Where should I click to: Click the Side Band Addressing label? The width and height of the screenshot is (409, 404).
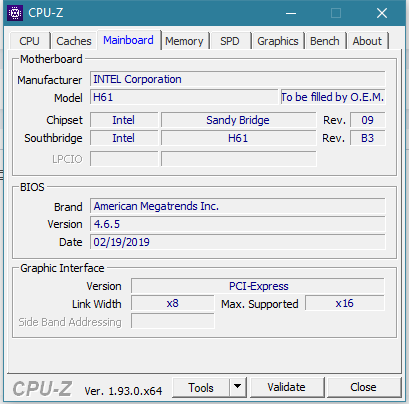70,322
